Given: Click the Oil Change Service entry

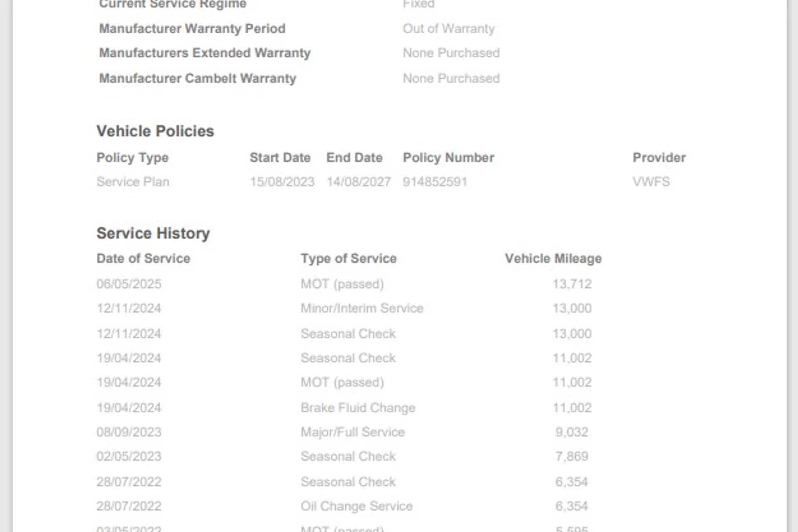Looking at the screenshot, I should point(357,506).
